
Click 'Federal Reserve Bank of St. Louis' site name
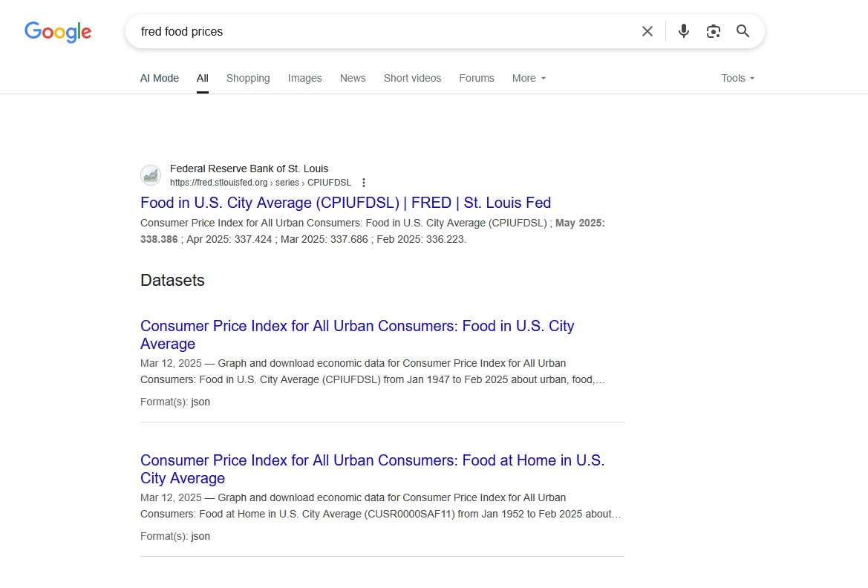pos(249,169)
